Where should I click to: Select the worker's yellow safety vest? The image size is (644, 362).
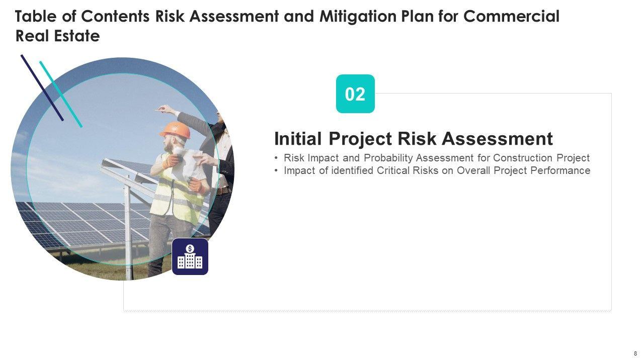(x=176, y=196)
